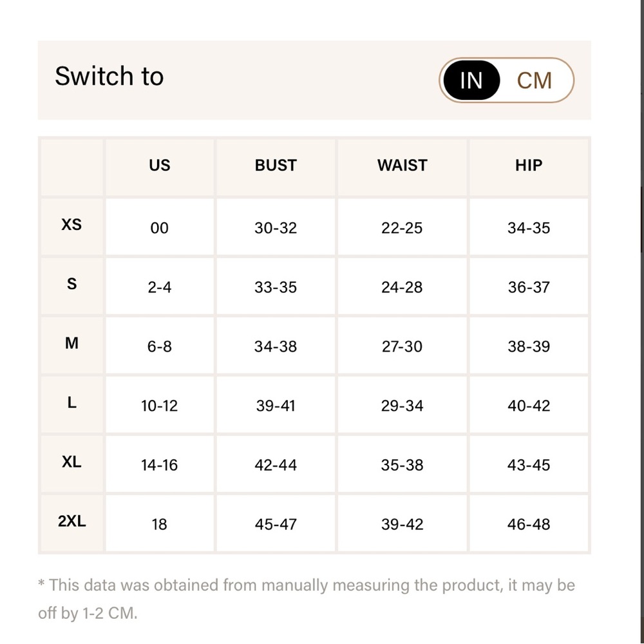Click the XS size row header
This screenshot has width=644, height=644.
pos(71,226)
